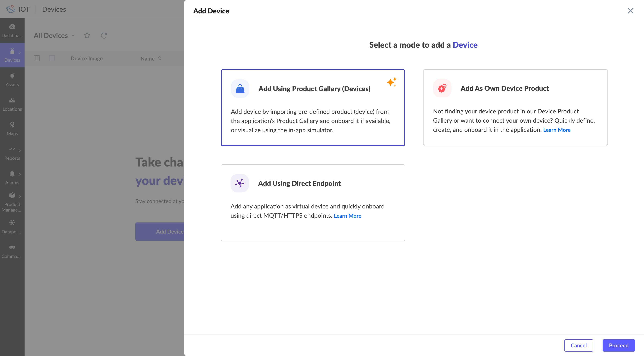Tick the select-all checkbox in table header

(52, 58)
